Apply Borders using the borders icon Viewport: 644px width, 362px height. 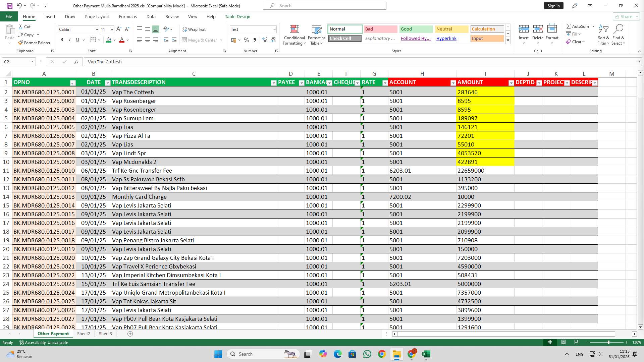pyautogui.click(x=93, y=40)
